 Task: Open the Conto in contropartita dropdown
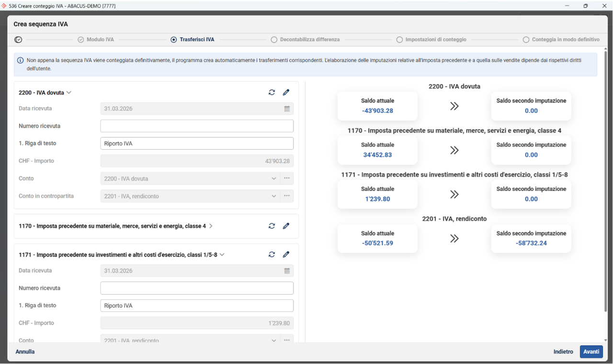[273, 196]
